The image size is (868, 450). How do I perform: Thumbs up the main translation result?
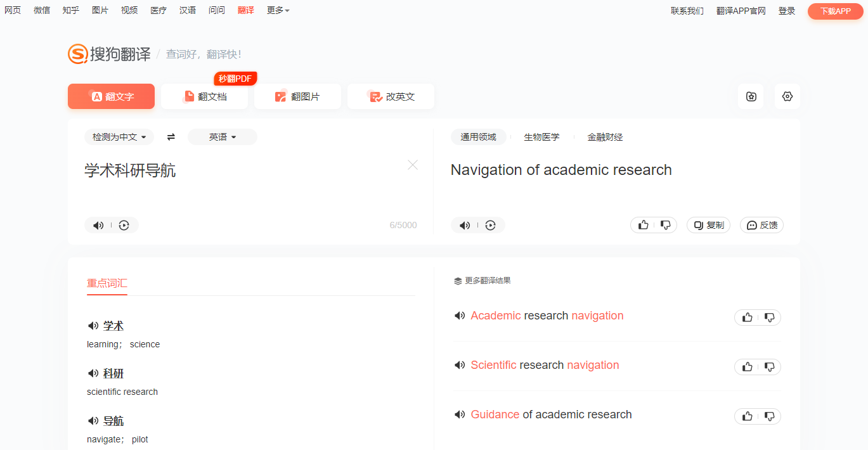tap(643, 225)
